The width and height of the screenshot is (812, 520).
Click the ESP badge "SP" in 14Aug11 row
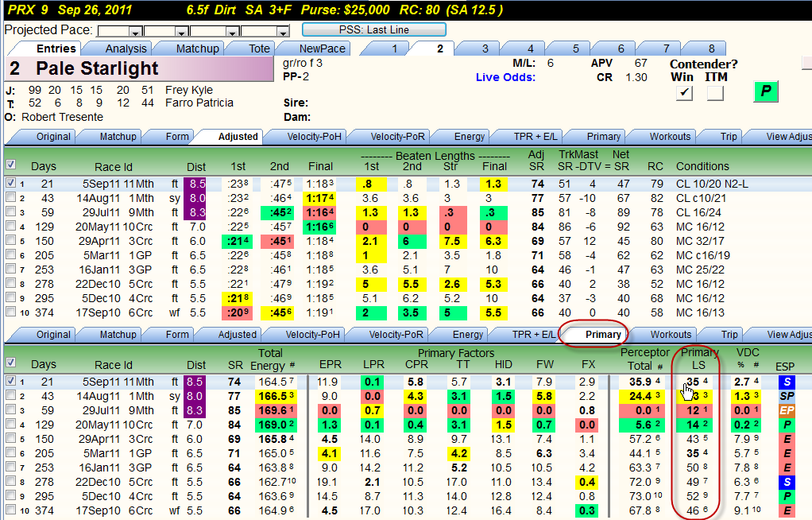tap(787, 396)
